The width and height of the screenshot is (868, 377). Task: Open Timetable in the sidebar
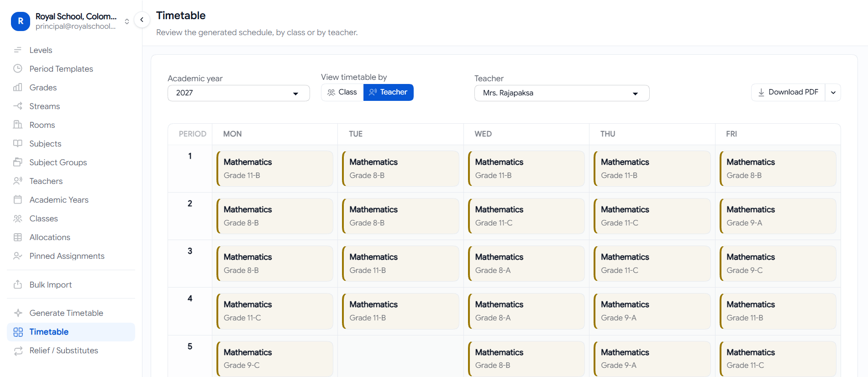tap(71, 332)
